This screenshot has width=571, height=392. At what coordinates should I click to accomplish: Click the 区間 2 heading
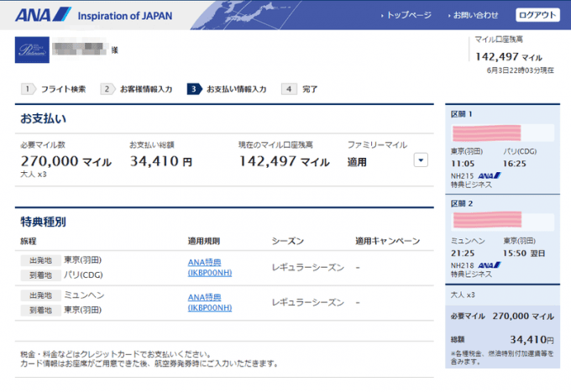click(462, 203)
